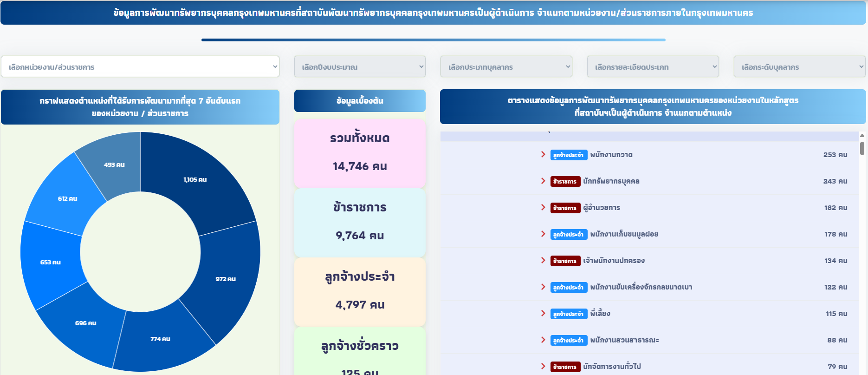Select the 1,105 คน donut slice

coord(195,179)
